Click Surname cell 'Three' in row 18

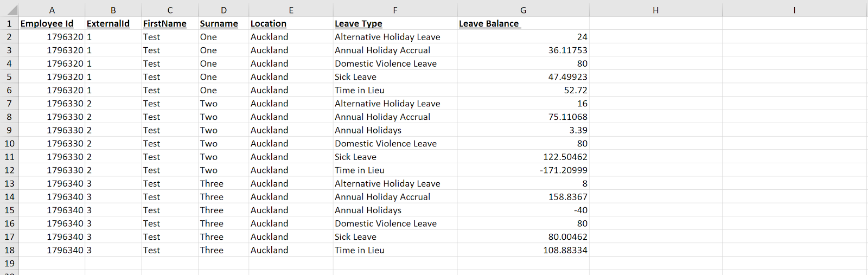(x=224, y=250)
